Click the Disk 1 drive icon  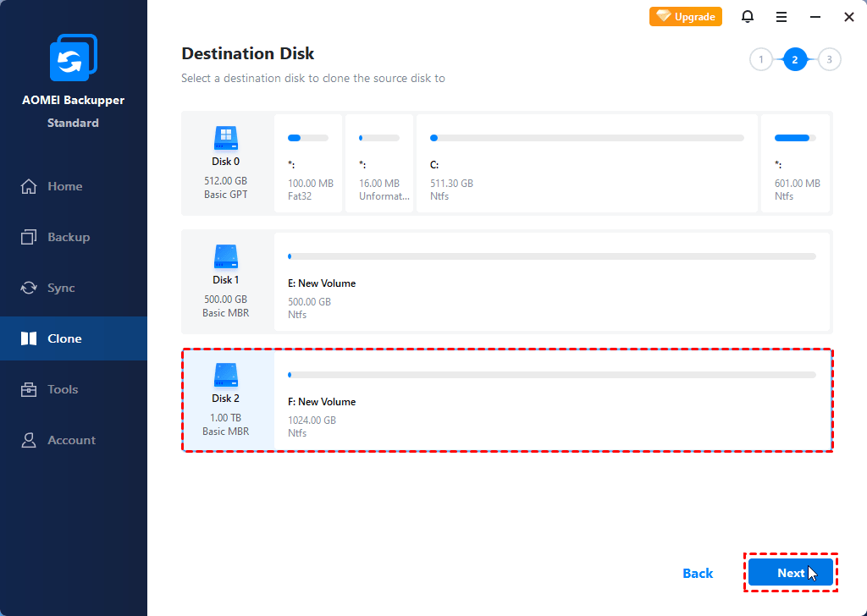(225, 256)
